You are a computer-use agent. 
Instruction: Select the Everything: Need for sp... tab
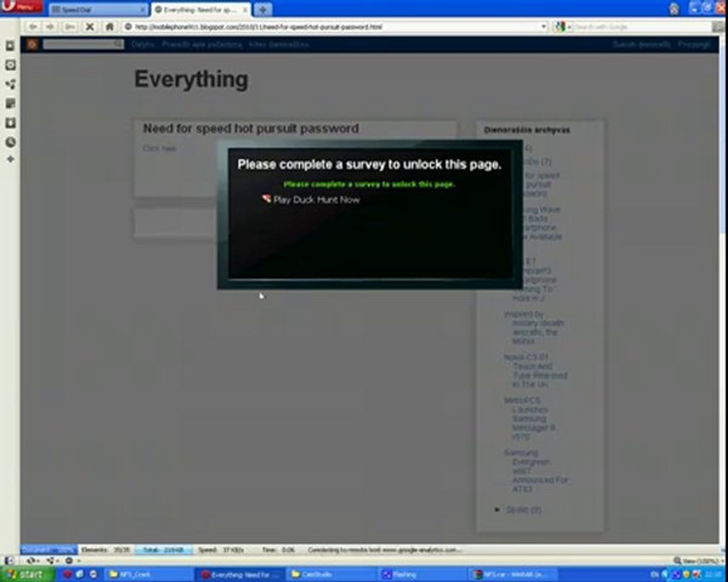click(x=200, y=10)
